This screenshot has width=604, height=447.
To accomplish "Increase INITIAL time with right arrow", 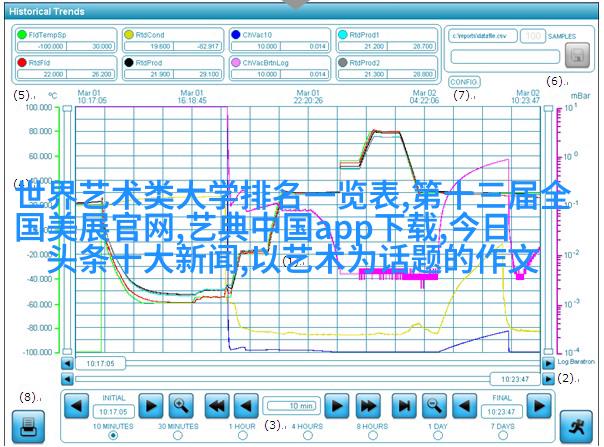I will (151, 405).
